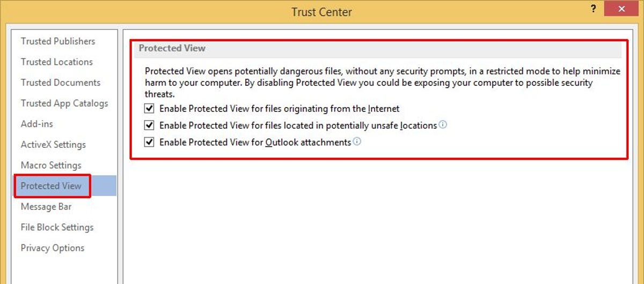Viewport: 644px width, 284px height.
Task: Click the info icon beside unsafe locations
Action: coord(443,125)
